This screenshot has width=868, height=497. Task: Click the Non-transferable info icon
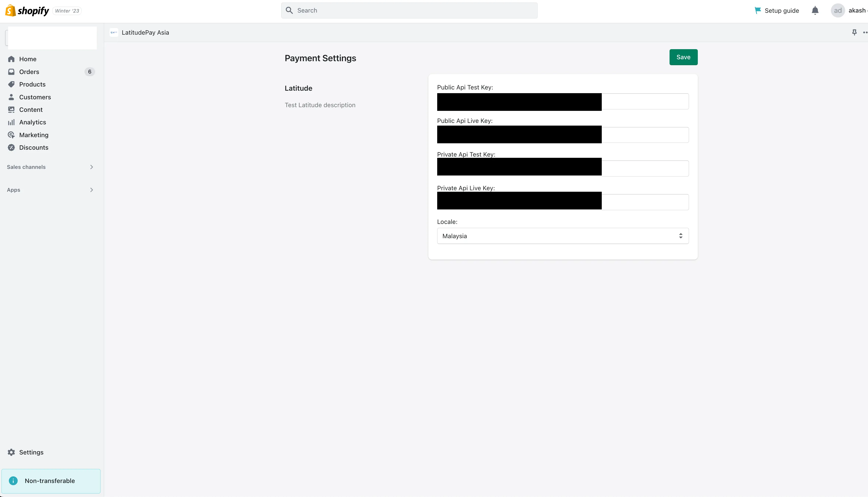(13, 481)
